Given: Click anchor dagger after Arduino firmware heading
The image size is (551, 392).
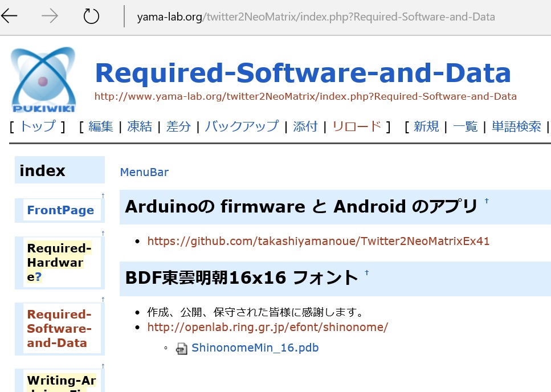Looking at the screenshot, I should (487, 201).
